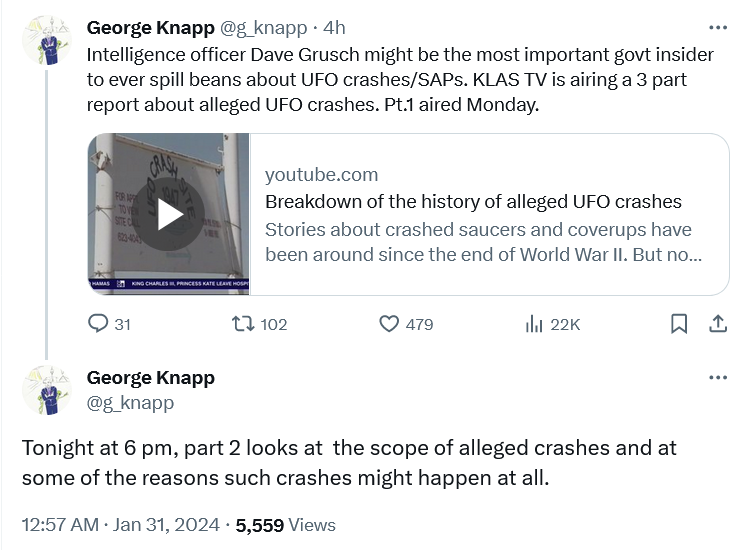Open more options on the top tweet

click(x=717, y=27)
